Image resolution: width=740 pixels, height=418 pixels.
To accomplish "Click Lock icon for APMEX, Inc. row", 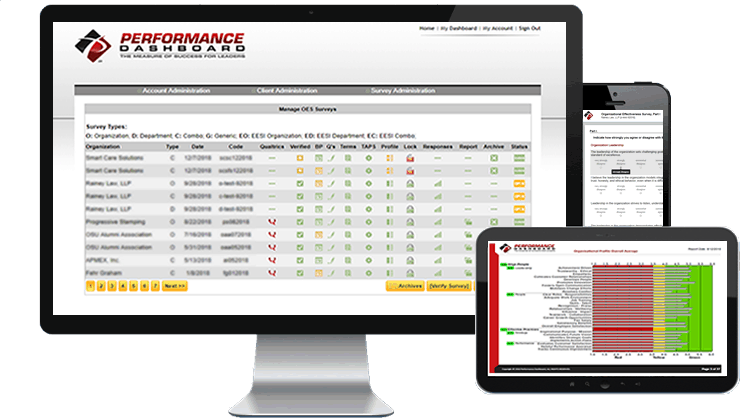I will coord(410,260).
